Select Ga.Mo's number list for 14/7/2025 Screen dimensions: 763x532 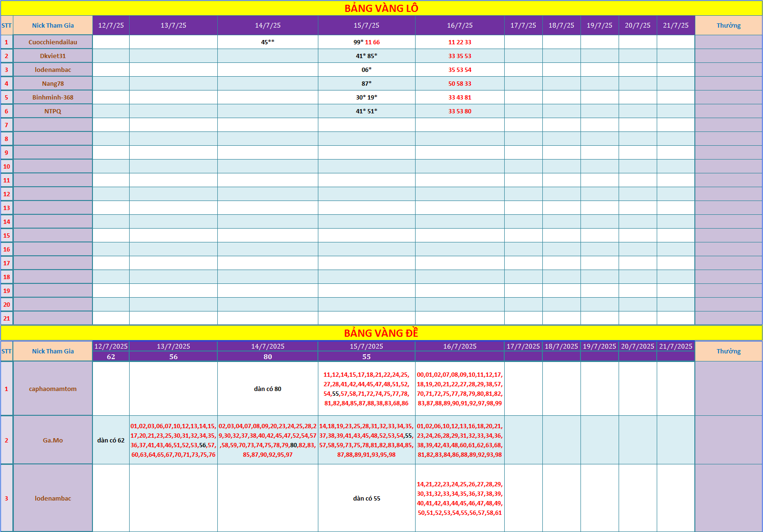[x=268, y=440]
